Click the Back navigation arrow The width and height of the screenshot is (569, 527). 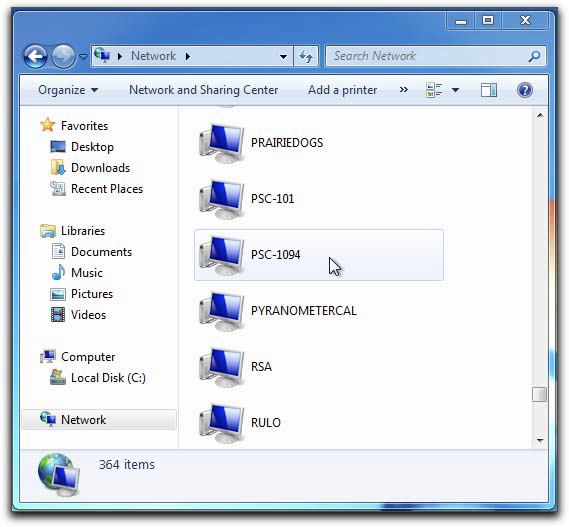(35, 56)
